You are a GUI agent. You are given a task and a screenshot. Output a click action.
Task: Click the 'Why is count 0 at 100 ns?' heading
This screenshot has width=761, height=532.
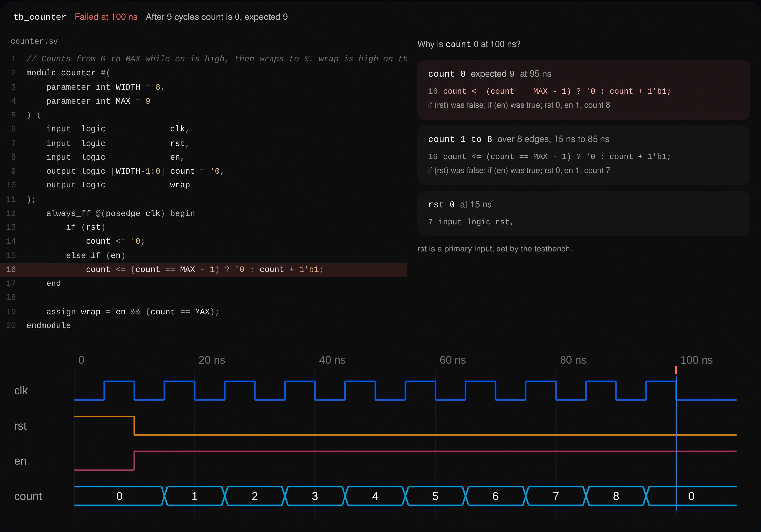(469, 44)
